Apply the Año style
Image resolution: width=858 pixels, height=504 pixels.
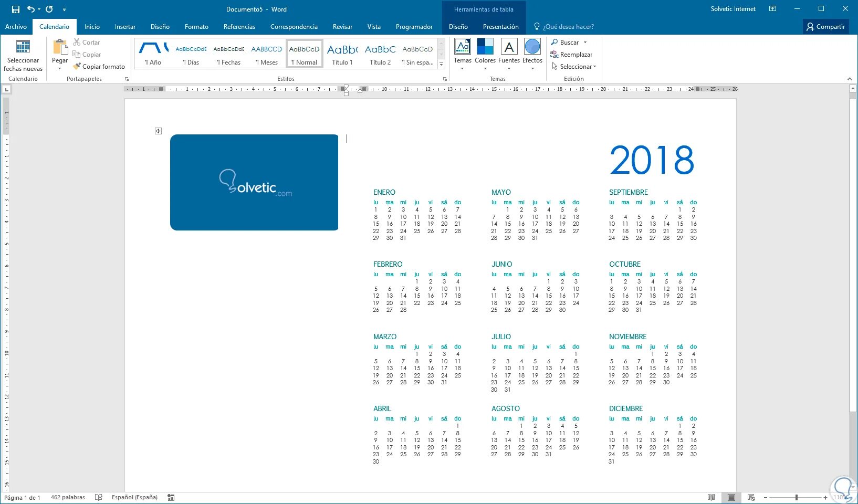click(x=153, y=54)
